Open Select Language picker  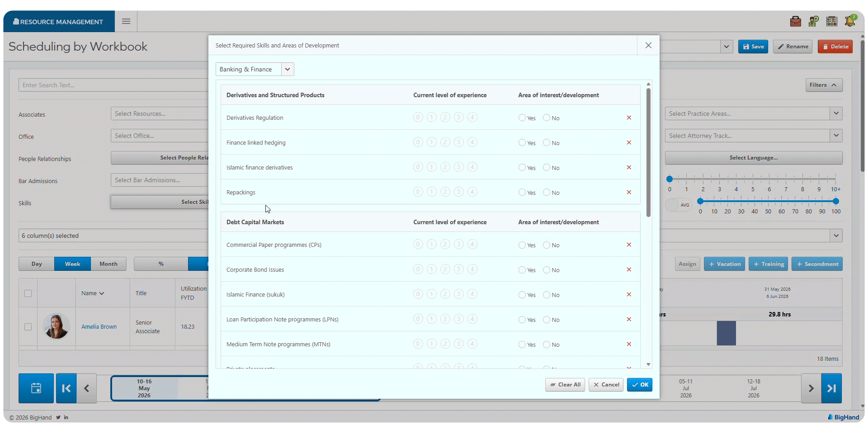[x=754, y=158]
